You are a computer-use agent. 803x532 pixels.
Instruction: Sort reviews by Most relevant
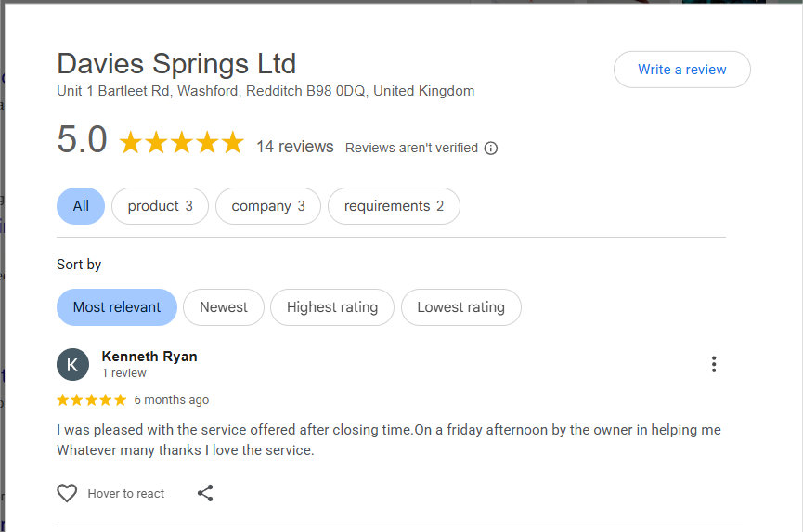(117, 307)
